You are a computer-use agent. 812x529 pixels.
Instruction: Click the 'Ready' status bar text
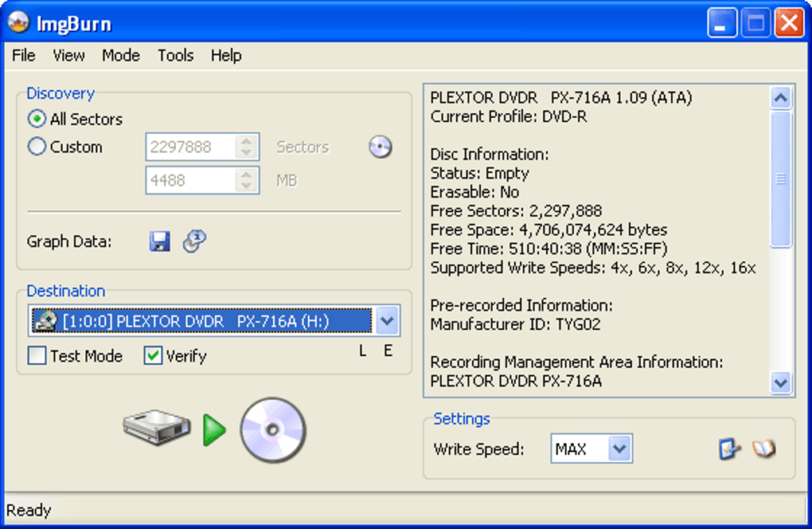point(29,511)
